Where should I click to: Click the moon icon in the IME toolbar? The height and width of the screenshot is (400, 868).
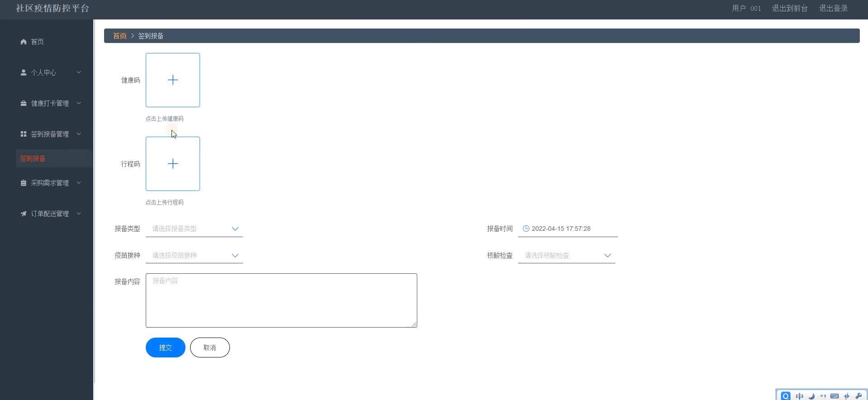click(x=811, y=396)
